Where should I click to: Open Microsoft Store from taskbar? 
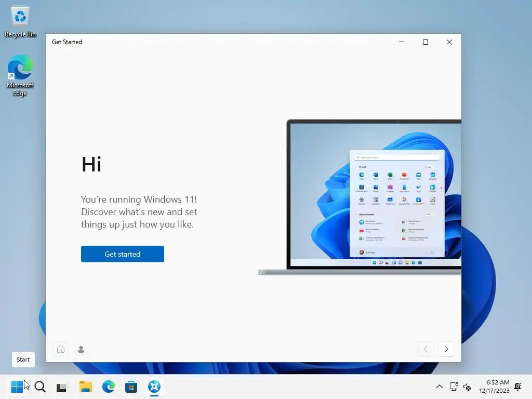pyautogui.click(x=131, y=387)
